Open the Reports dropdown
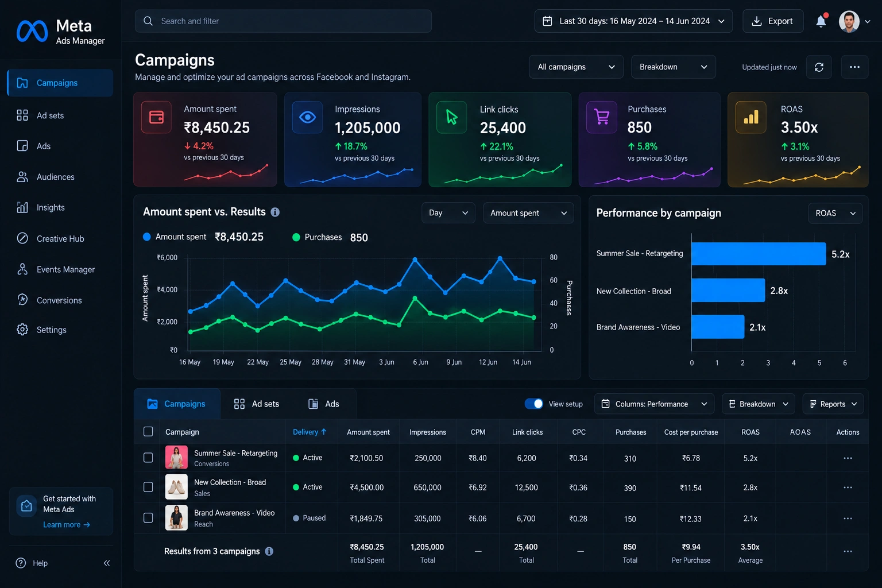The image size is (882, 588). click(x=833, y=404)
